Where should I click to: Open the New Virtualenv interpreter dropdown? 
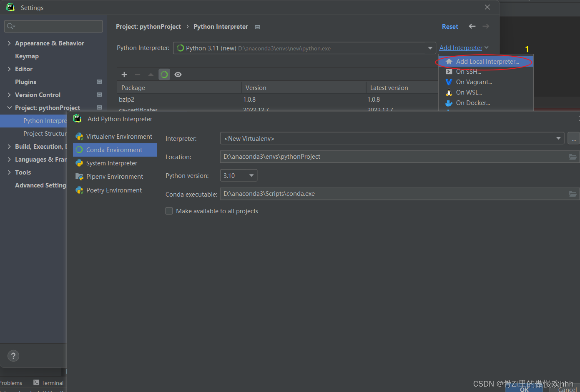392,138
